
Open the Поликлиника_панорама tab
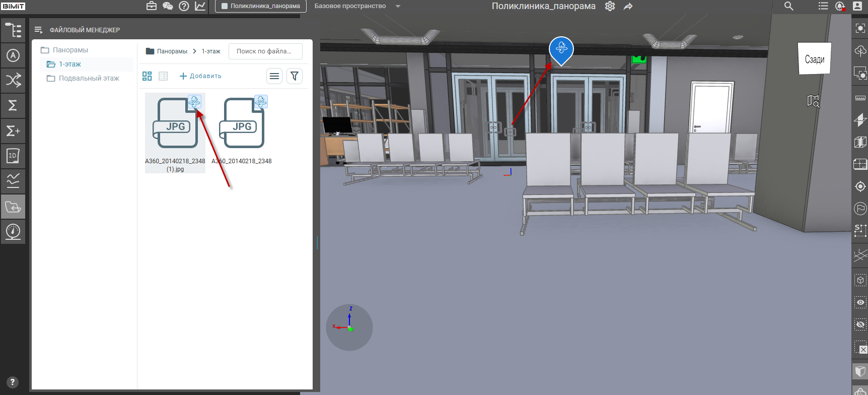[x=261, y=6]
